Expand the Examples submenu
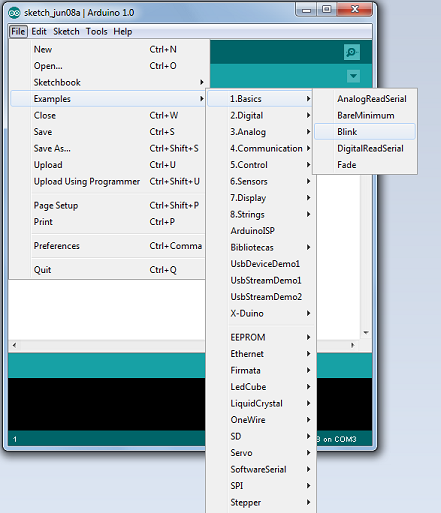 click(107, 99)
